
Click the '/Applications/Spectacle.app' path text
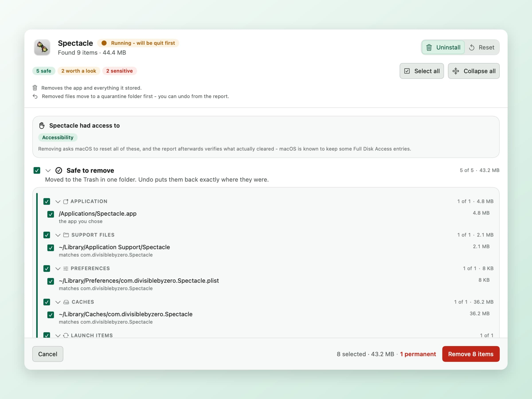tap(98, 213)
